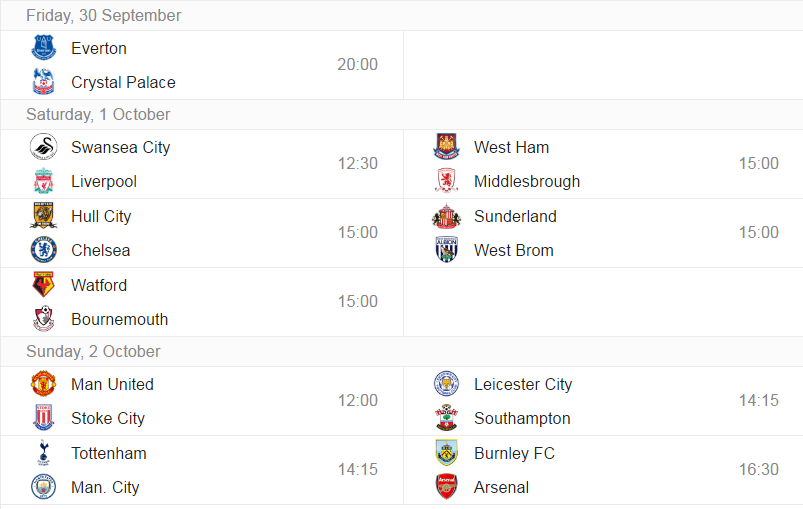Click the West Ham crest

tap(447, 147)
